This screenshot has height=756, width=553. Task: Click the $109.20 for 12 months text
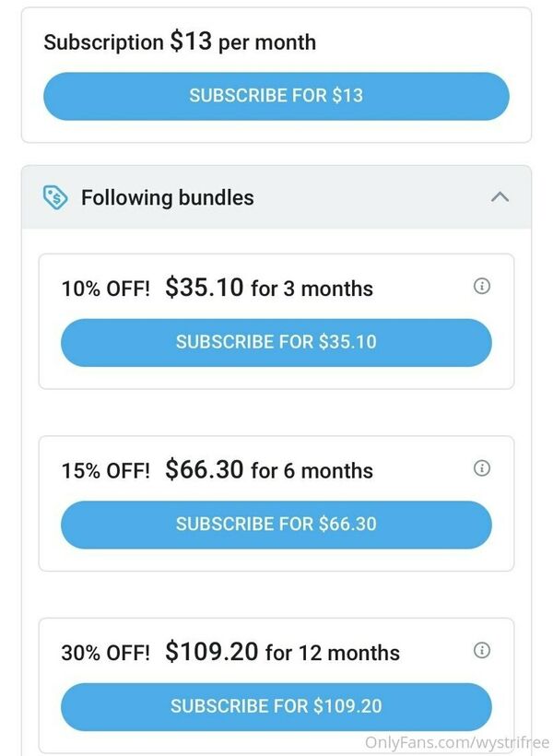click(283, 653)
